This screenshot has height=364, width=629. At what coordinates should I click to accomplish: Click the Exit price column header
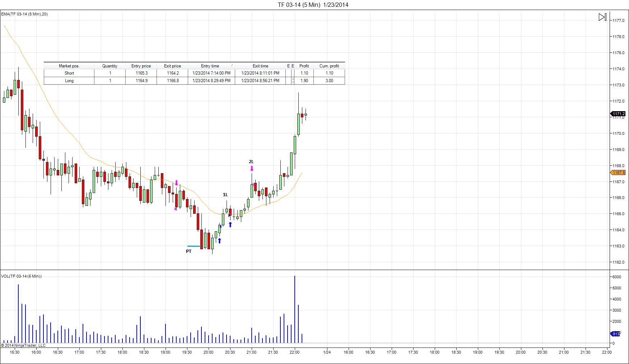[172, 66]
